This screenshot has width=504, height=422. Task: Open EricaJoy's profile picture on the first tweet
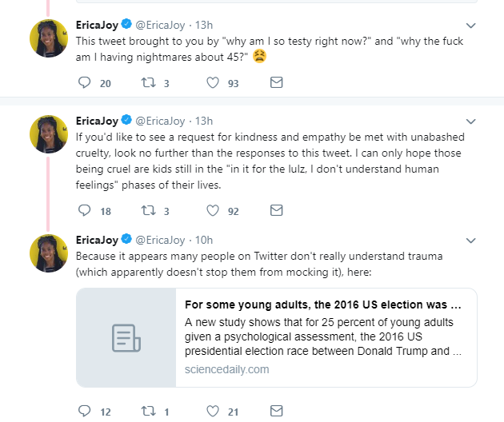click(x=49, y=38)
